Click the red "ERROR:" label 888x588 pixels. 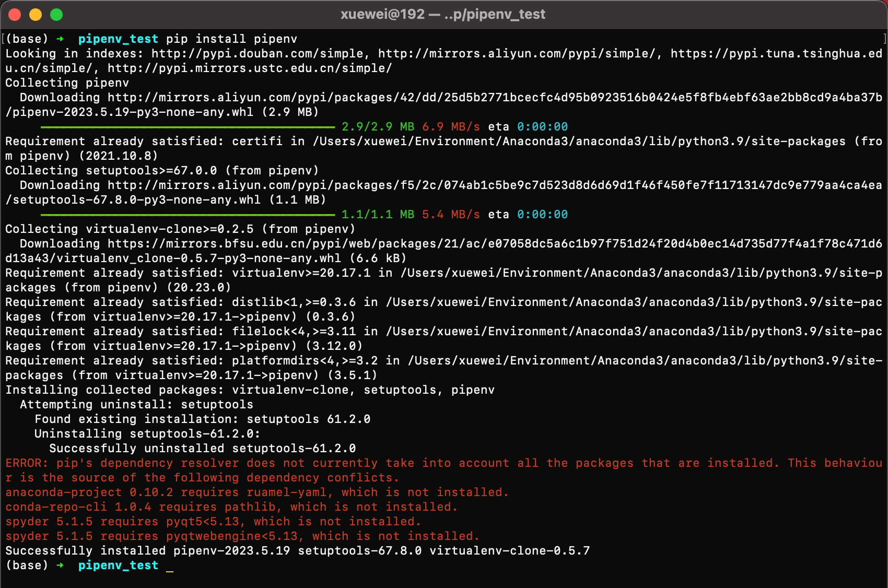coord(27,463)
